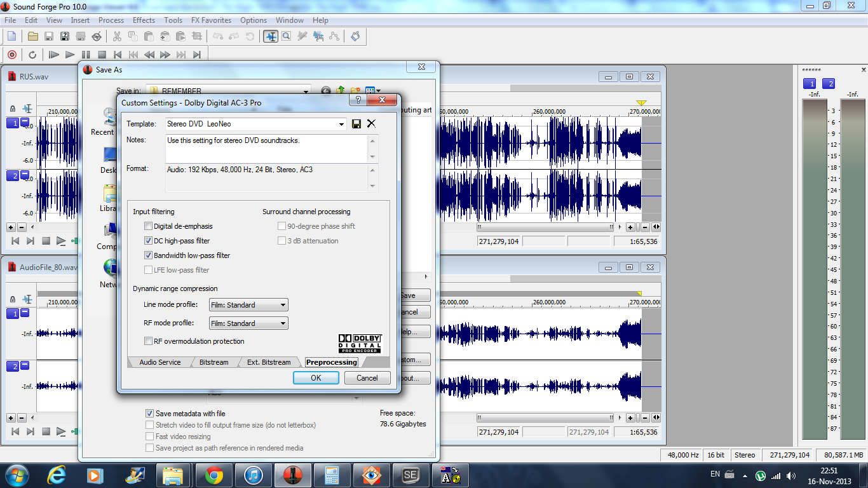Click the 90-degree phase shift checkbox
This screenshot has width=868, height=488.
282,226
